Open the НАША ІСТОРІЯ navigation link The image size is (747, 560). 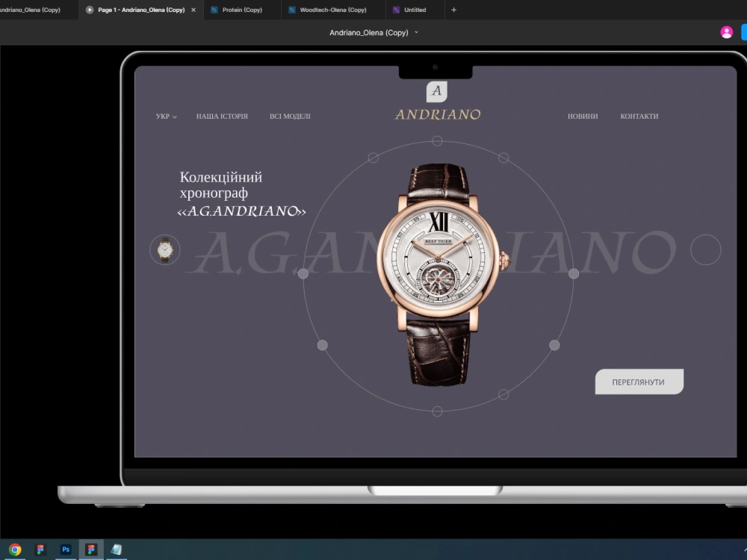[x=222, y=116]
